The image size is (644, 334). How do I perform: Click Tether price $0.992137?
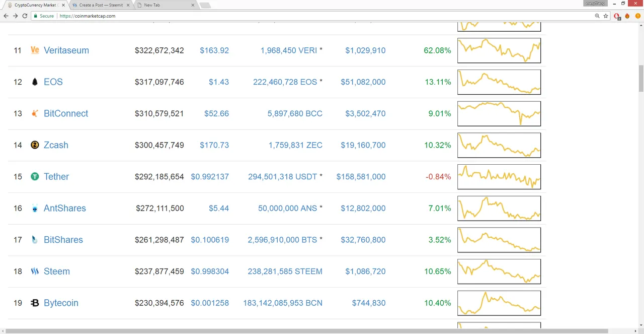[x=210, y=177]
